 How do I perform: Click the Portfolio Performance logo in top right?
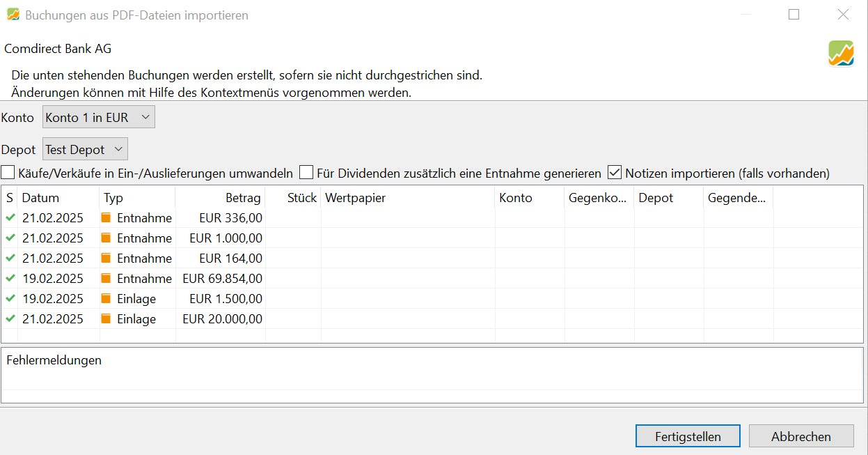tap(841, 54)
